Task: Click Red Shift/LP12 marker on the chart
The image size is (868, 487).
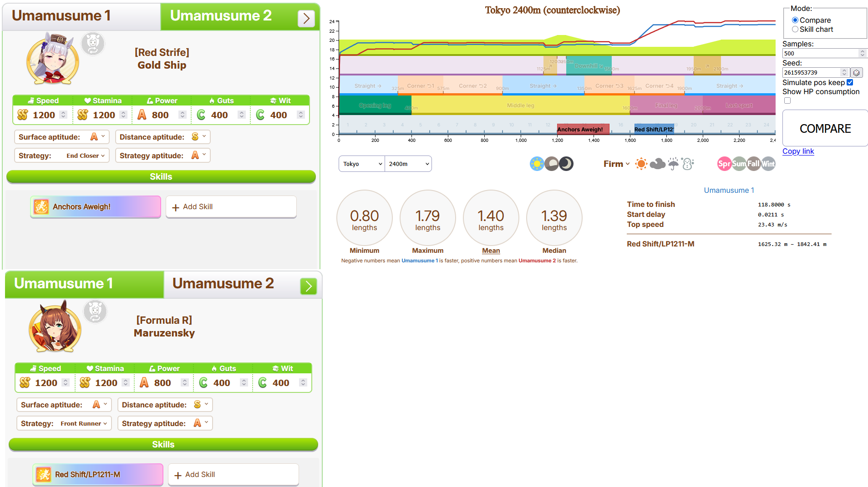Action: 654,129
